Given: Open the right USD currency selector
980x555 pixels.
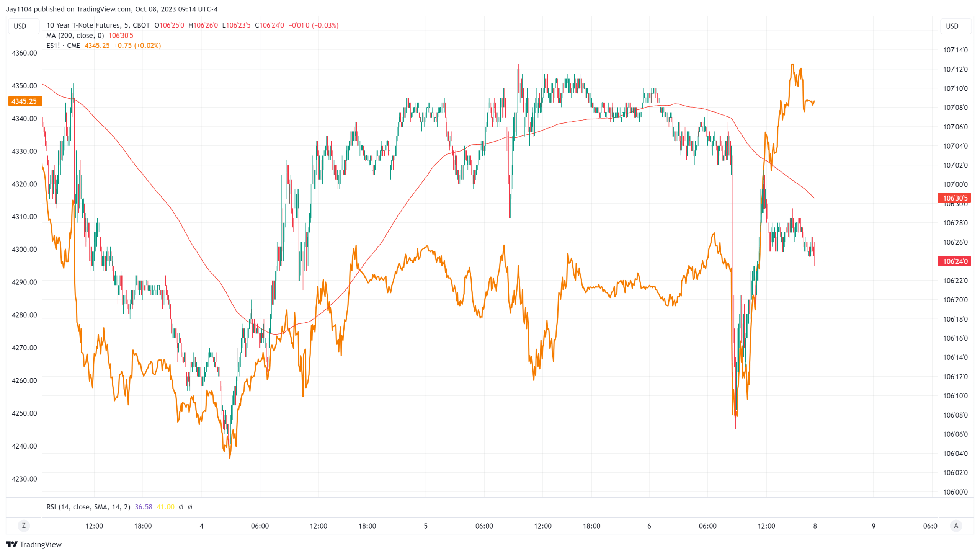Looking at the screenshot, I should pyautogui.click(x=955, y=26).
